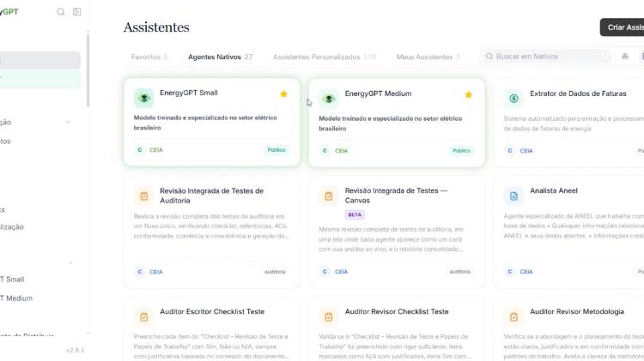Viewport: 644px width, 361px height.
Task: Click the Extrator de Dados de Faturas icon
Action: pos(513,99)
